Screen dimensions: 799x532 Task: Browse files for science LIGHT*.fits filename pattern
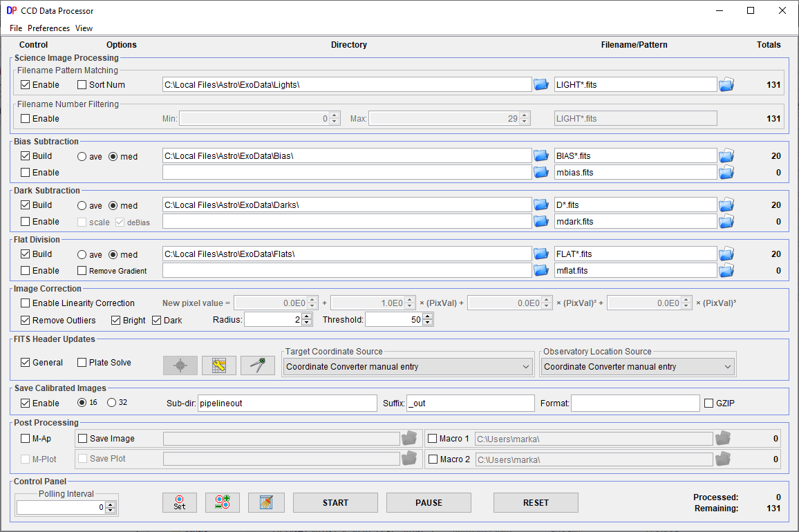(x=726, y=84)
